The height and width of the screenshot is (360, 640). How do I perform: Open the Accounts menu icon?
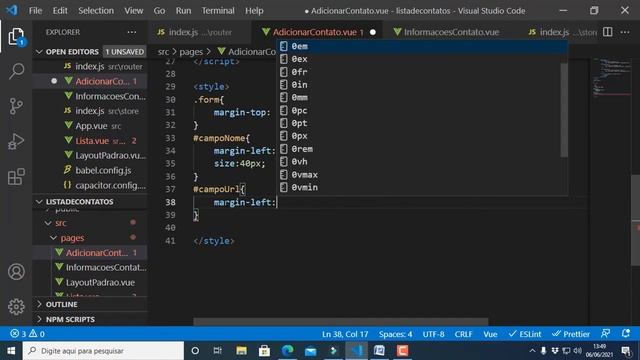[x=16, y=271]
